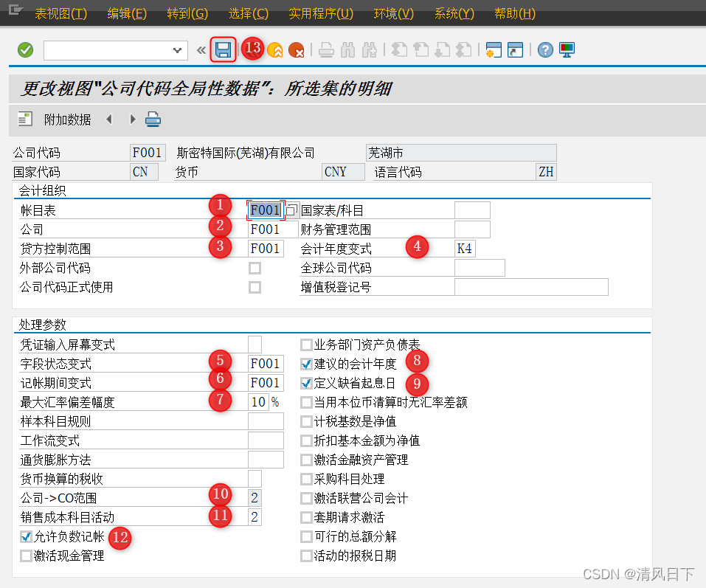Enable the 激活现金管理 checkbox

click(25, 556)
